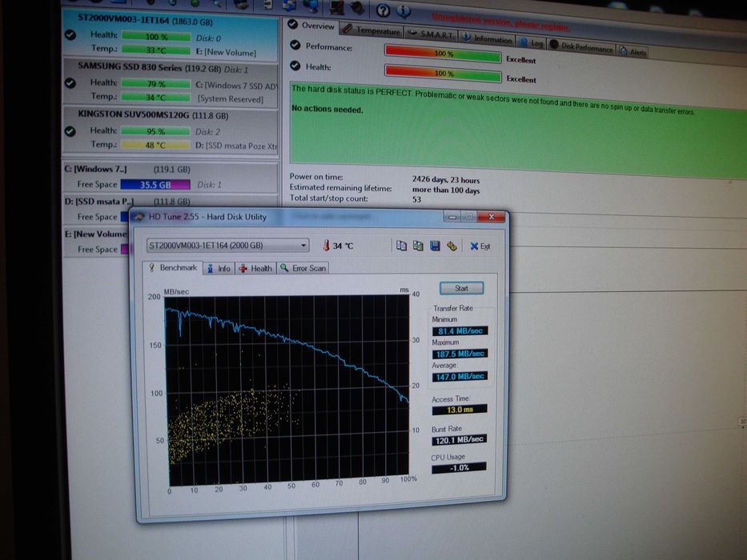Select the Overview tab
This screenshot has height=560, width=747.
[x=311, y=26]
